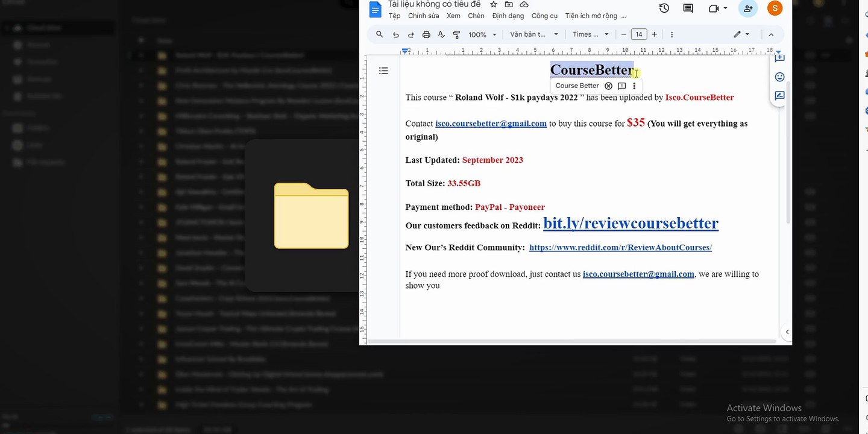868x434 pixels.
Task: Show hidden menus via the '...' overflow
Action: (x=623, y=16)
